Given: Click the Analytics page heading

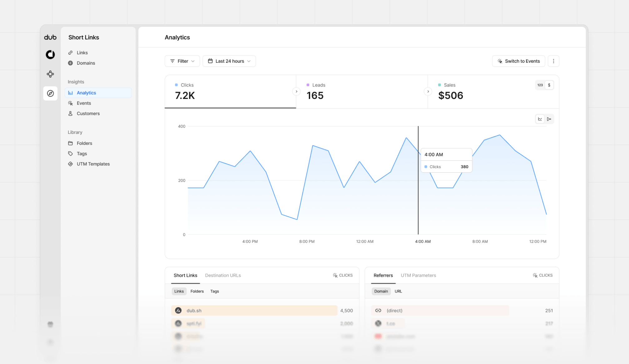Looking at the screenshot, I should pos(177,37).
